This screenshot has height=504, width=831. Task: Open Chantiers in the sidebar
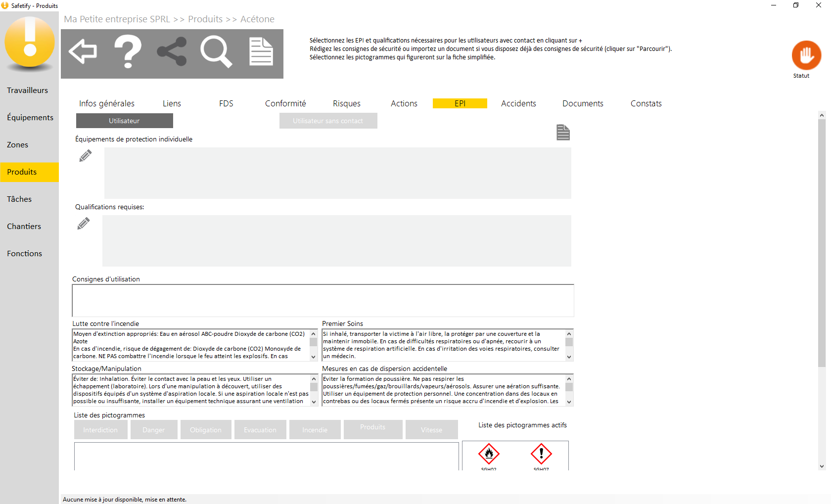click(x=29, y=227)
